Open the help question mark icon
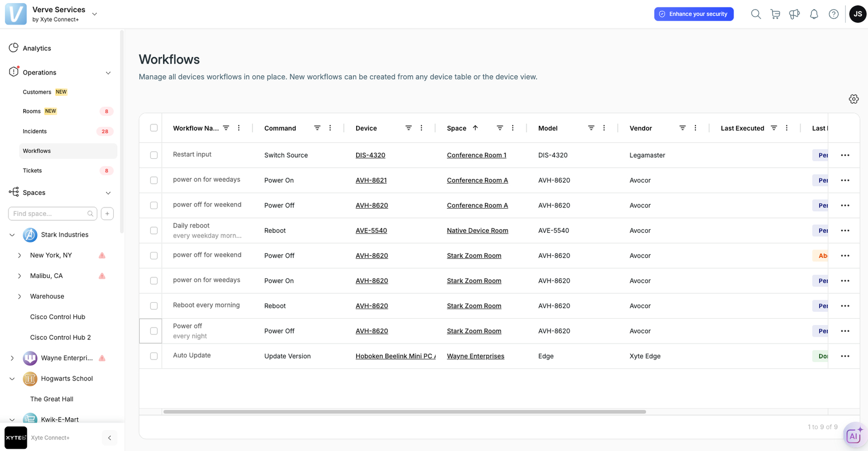Image resolution: width=868 pixels, height=451 pixels. (834, 14)
